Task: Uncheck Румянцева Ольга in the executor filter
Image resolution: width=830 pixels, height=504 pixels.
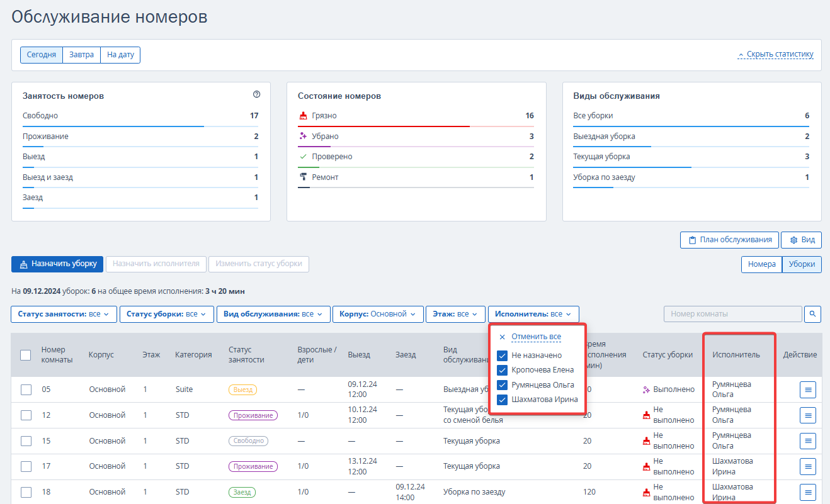Action: 502,385
